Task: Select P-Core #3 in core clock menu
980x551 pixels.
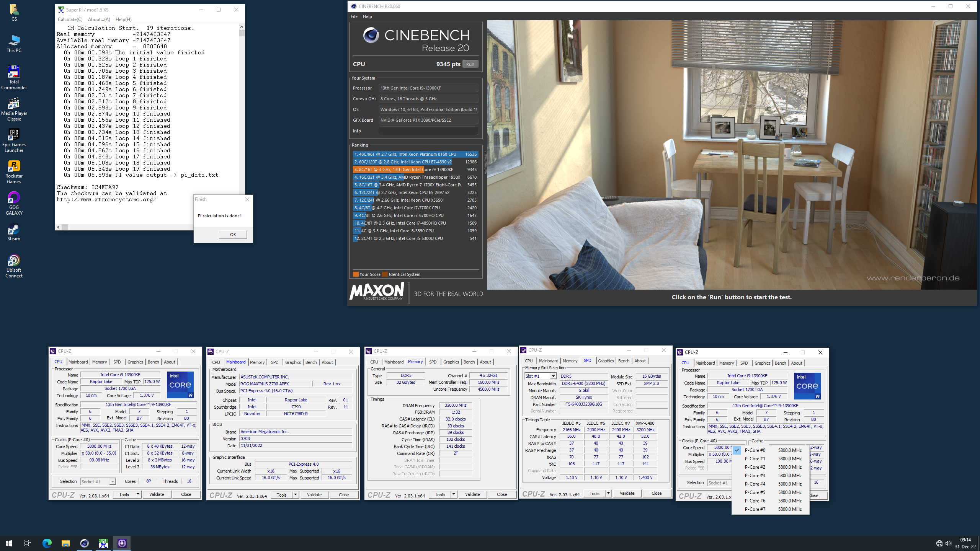Action: point(770,476)
